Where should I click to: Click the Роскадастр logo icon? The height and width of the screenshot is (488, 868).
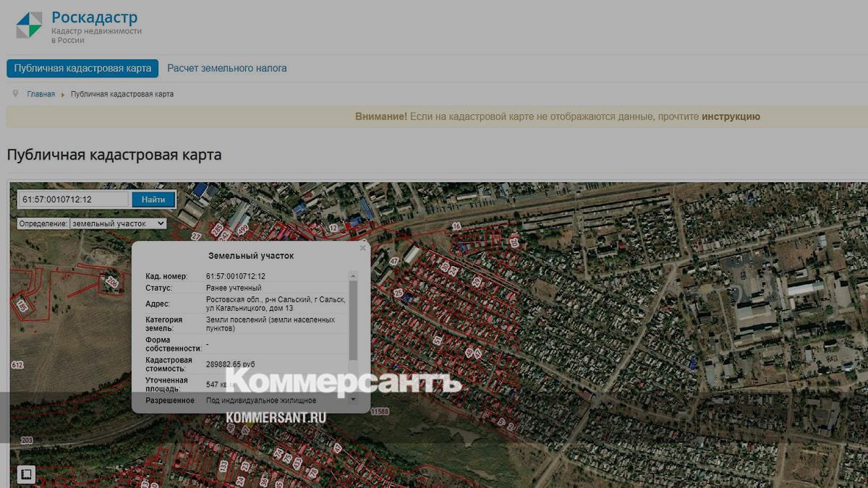[x=30, y=25]
